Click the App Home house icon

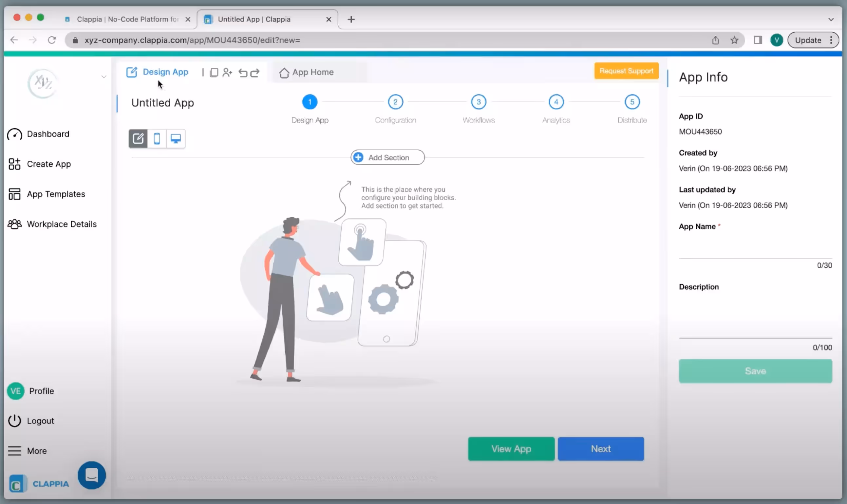tap(284, 73)
